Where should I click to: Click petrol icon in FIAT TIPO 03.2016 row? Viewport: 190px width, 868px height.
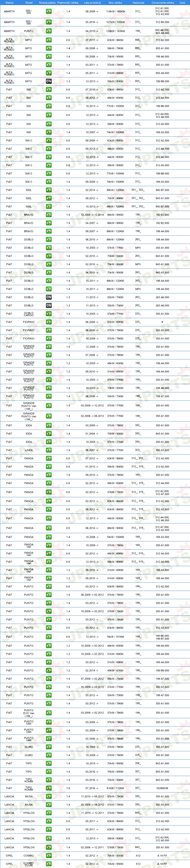(x=49, y=772)
